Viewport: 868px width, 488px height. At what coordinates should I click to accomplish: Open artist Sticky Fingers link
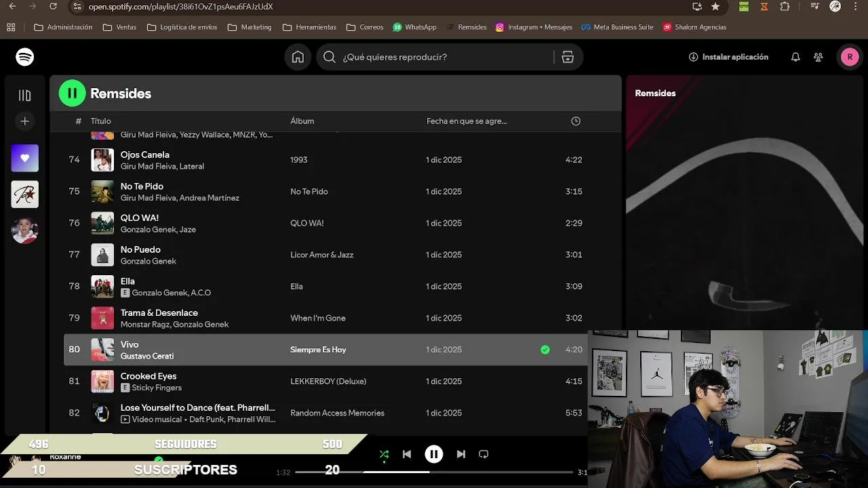157,388
